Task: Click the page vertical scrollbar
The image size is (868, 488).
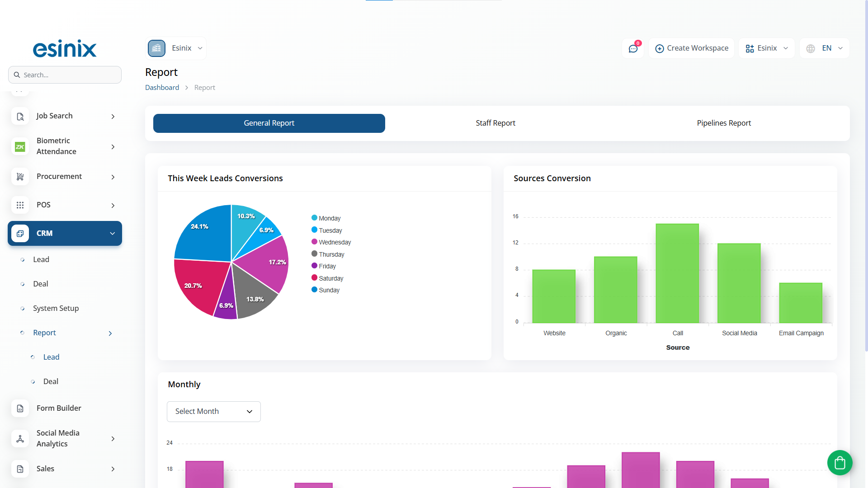Action: [866, 176]
